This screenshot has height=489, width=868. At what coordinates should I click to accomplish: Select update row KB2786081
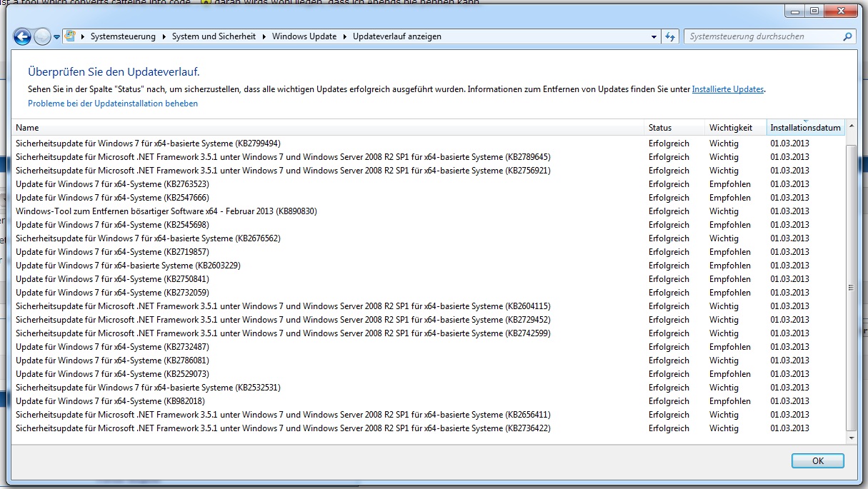[x=428, y=361]
